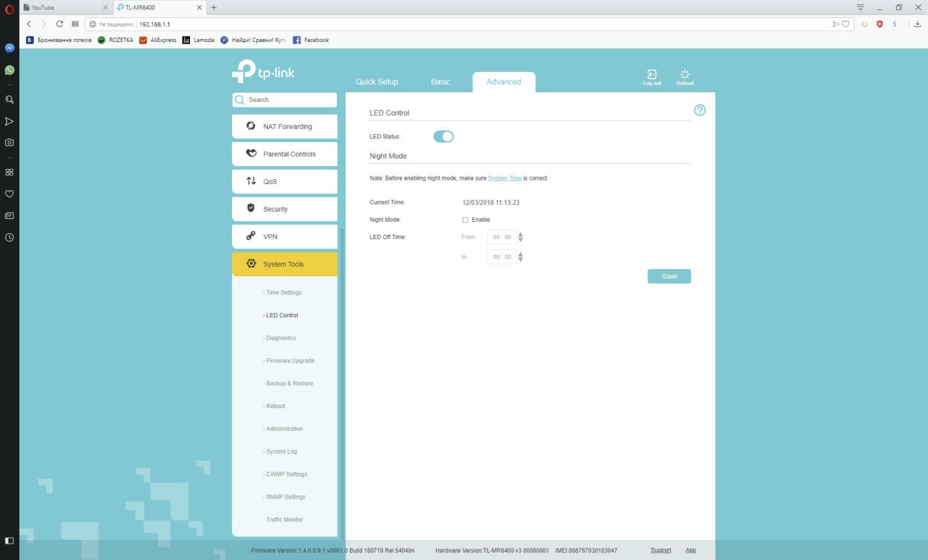
Task: Collapse the System Tools menu
Action: 284,264
